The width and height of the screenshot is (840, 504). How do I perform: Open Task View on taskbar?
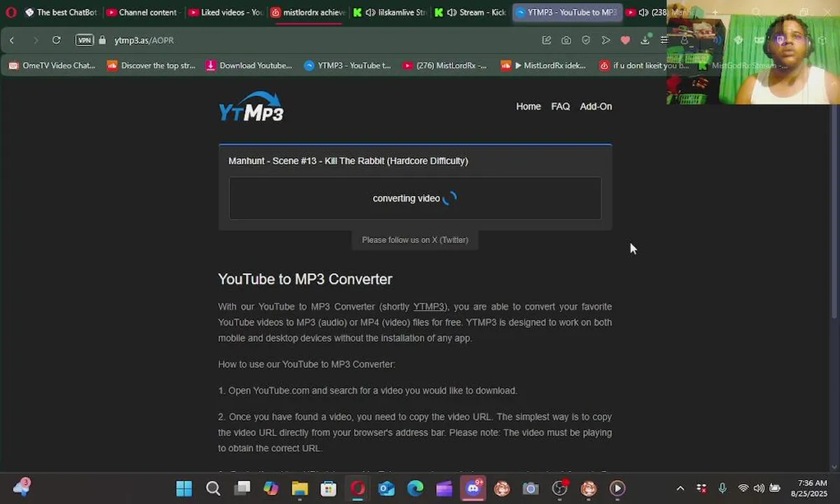242,489
